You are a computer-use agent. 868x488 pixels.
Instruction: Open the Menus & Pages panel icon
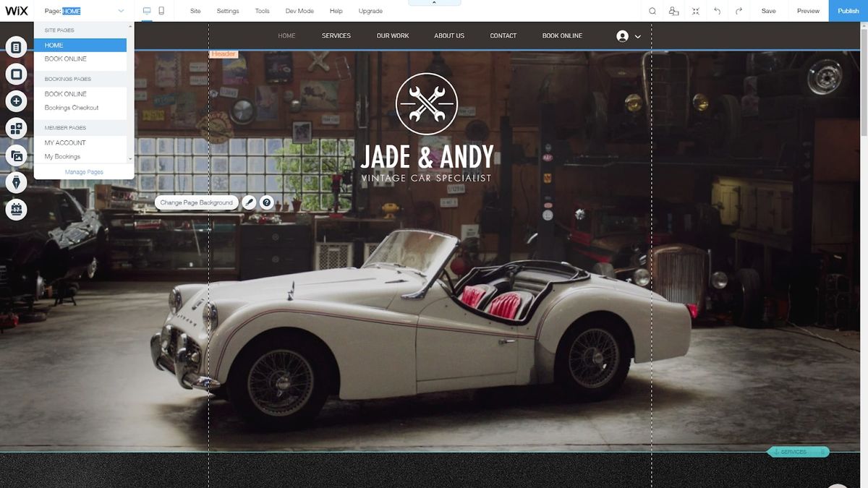[x=16, y=46]
